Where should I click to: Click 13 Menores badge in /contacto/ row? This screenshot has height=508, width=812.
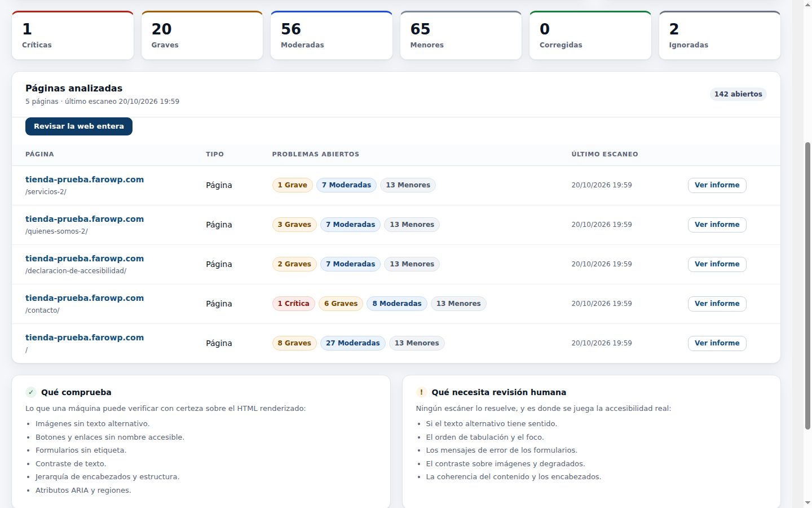click(458, 304)
